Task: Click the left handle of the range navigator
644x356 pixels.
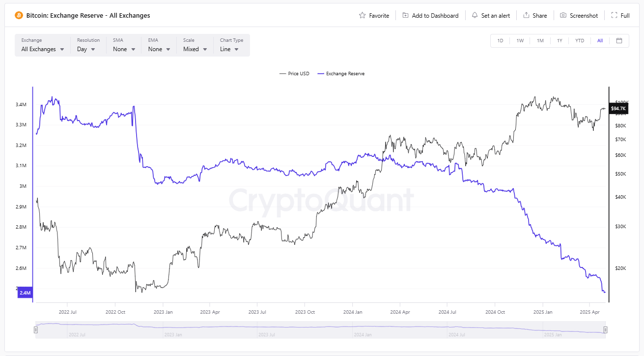Action: coord(35,330)
